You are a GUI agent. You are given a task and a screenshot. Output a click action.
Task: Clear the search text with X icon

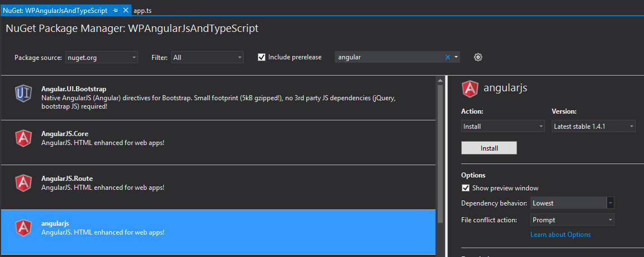coord(447,57)
